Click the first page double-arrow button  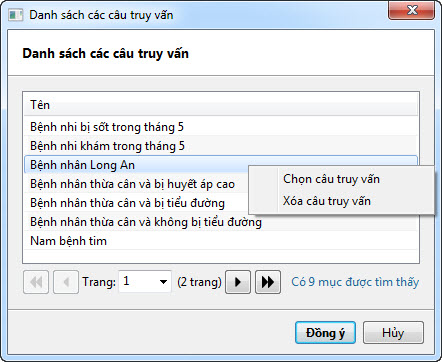coord(36,282)
